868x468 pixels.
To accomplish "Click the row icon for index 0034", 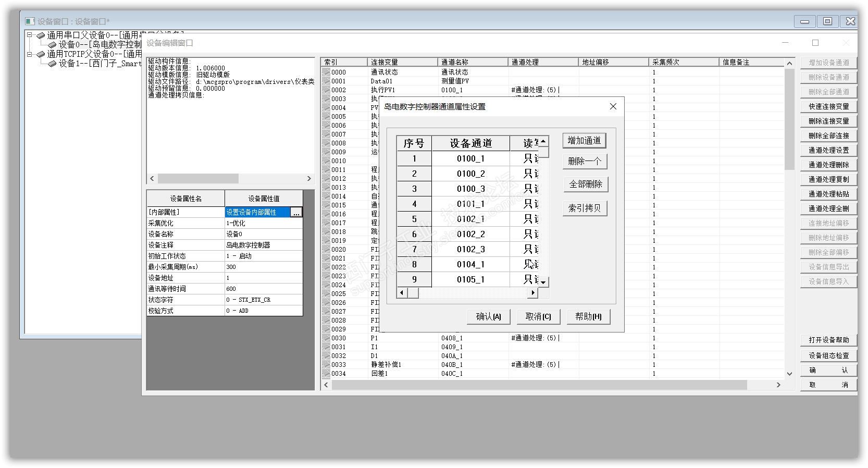I will [x=326, y=373].
